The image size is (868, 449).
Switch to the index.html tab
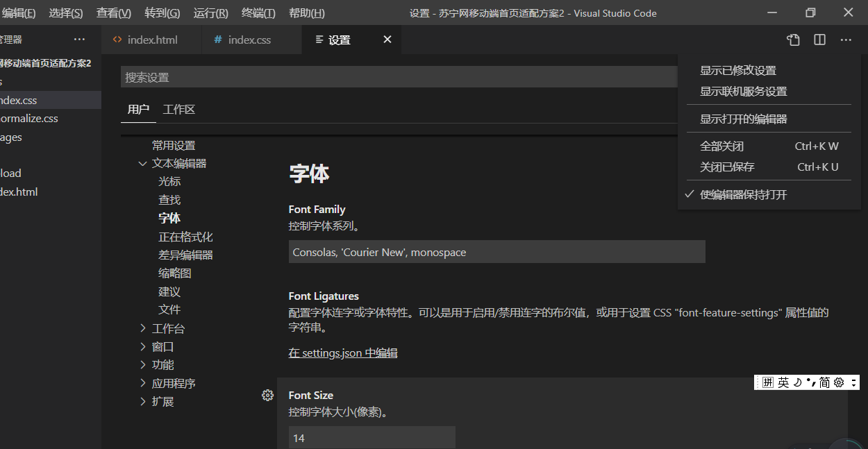tap(151, 40)
